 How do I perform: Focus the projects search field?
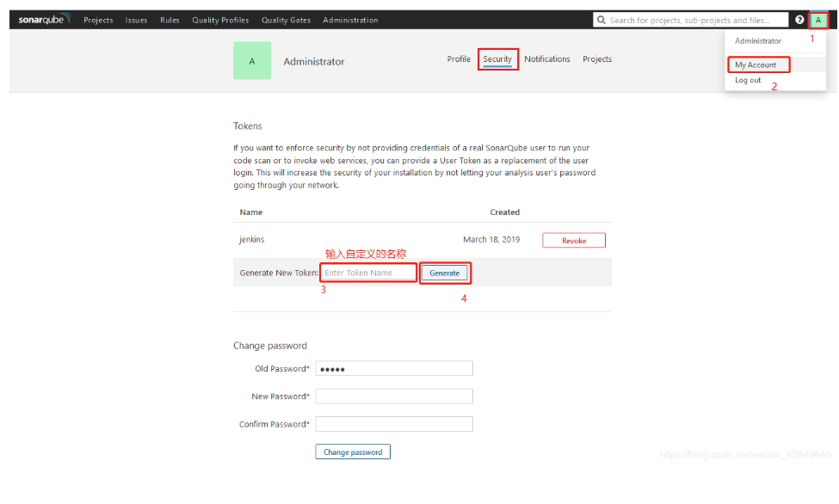690,20
